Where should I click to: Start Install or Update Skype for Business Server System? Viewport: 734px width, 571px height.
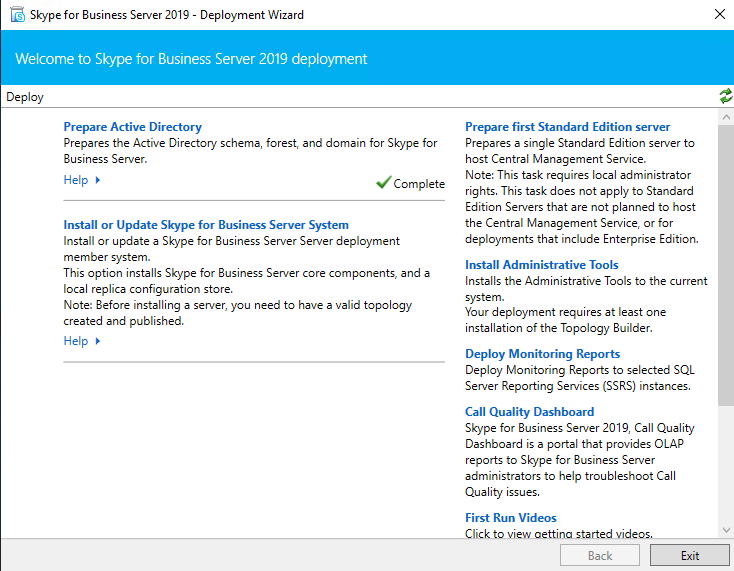206,225
